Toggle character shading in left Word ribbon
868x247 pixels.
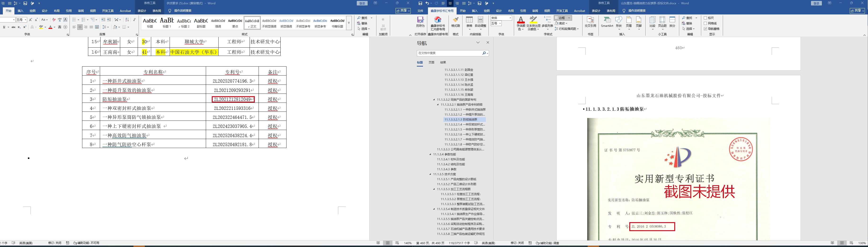[x=60, y=27]
